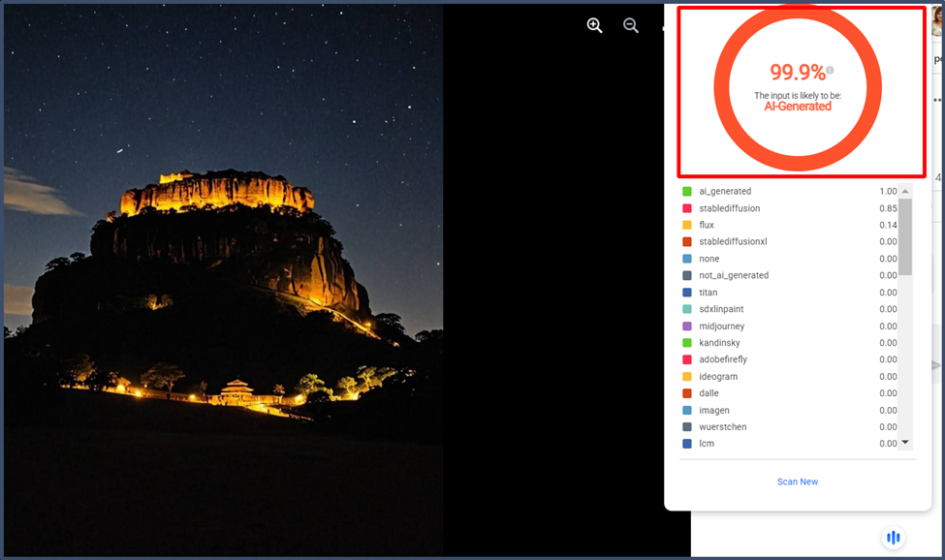Click the ideogram label
This screenshot has height=560, width=945.
click(x=718, y=376)
